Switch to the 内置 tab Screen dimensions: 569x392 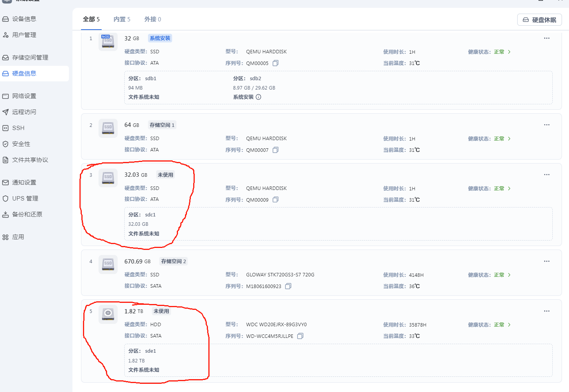coord(122,19)
